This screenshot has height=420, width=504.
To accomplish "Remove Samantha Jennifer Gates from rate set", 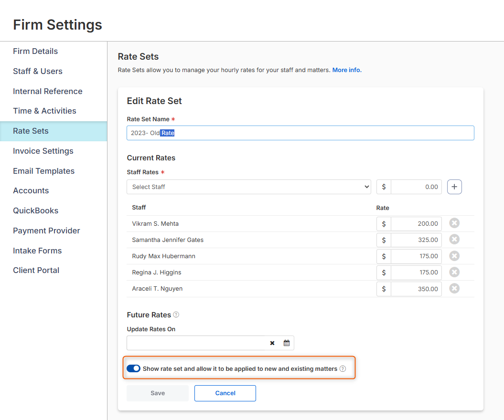I will [x=454, y=240].
